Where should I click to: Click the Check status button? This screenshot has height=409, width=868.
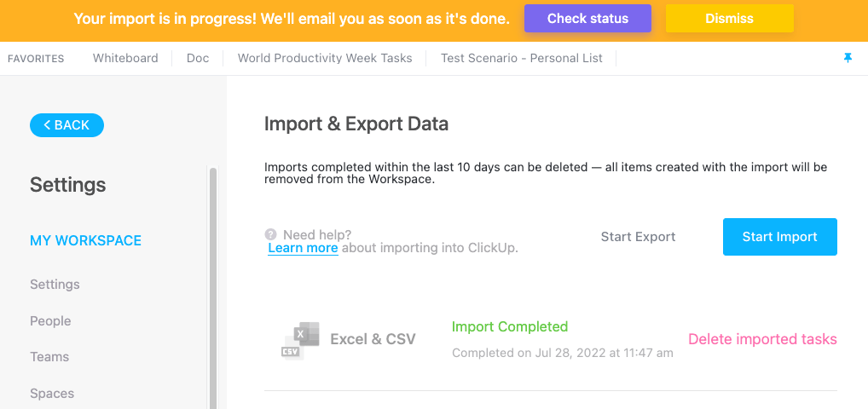(x=587, y=18)
